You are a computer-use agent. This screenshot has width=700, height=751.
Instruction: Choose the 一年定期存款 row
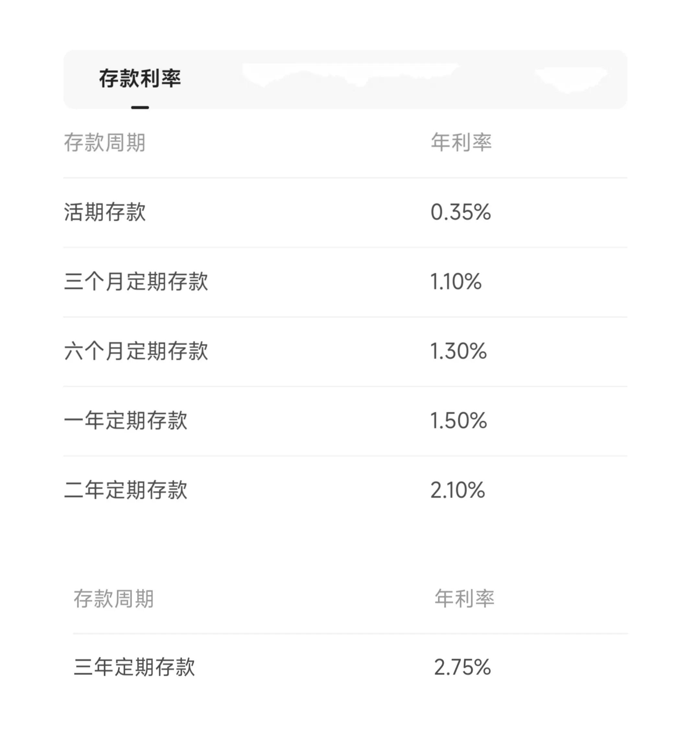pyautogui.click(x=125, y=420)
